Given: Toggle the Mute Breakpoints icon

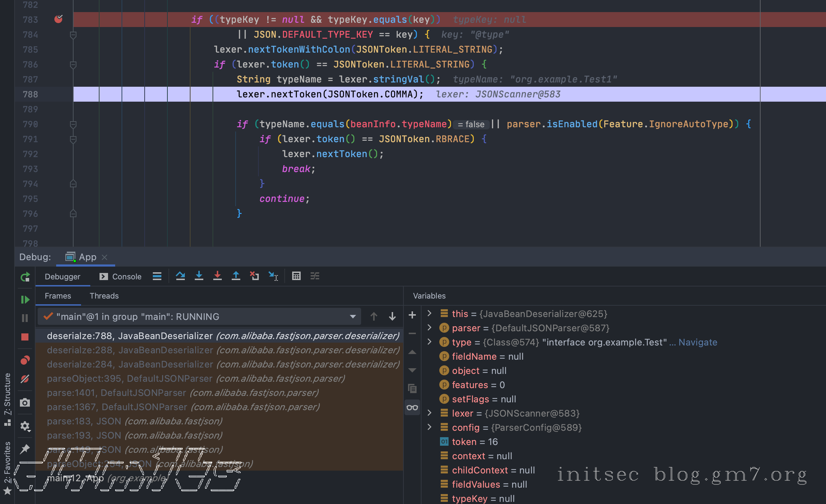Looking at the screenshot, I should point(25,379).
